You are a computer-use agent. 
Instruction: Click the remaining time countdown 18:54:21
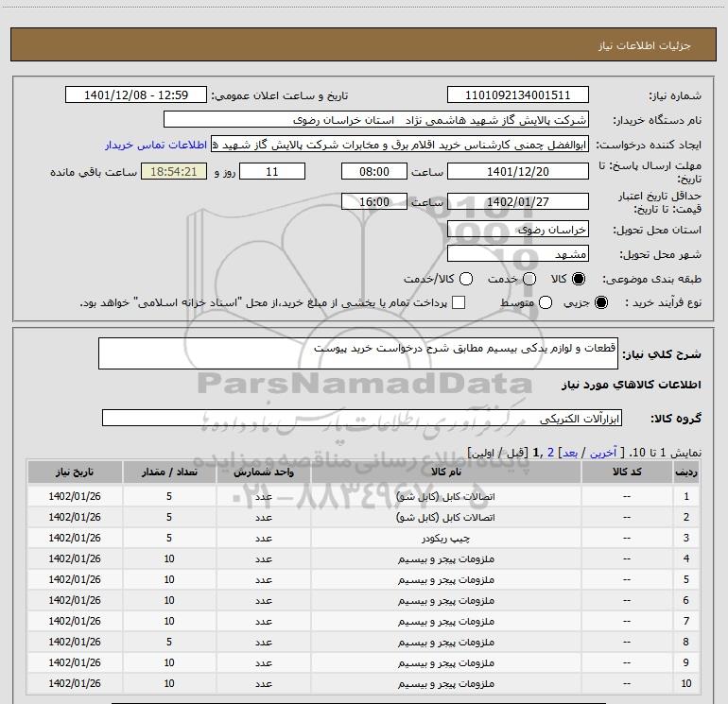[x=172, y=171]
